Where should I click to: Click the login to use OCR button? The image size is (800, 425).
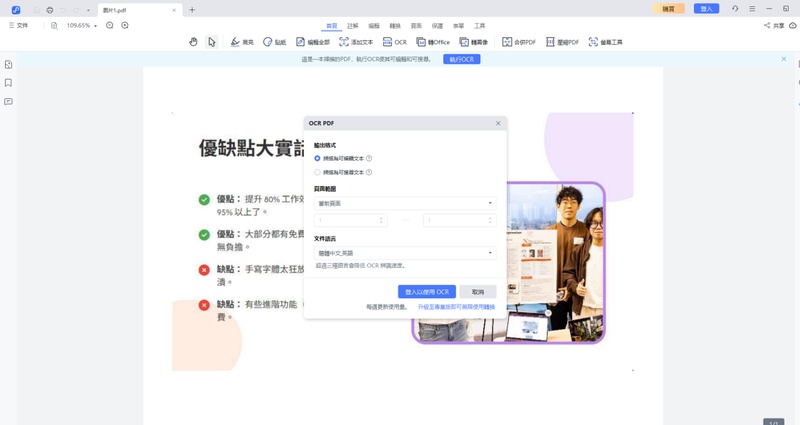427,292
